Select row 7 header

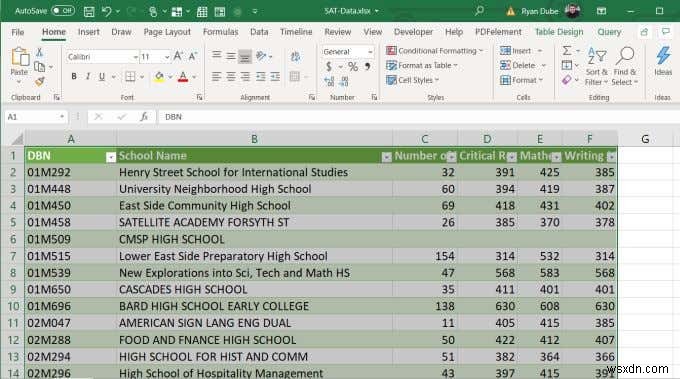point(13,256)
